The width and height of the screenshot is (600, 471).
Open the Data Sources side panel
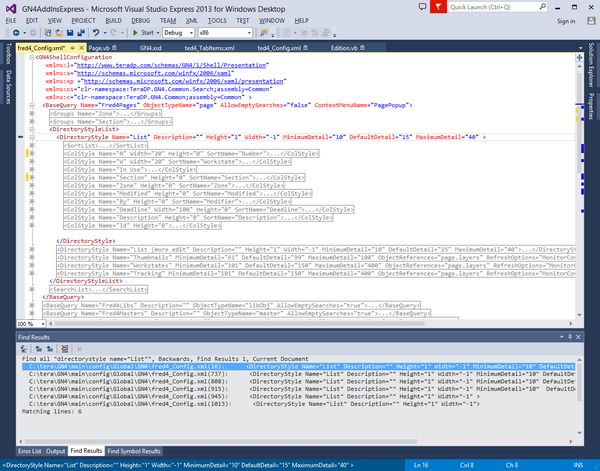click(x=8, y=87)
